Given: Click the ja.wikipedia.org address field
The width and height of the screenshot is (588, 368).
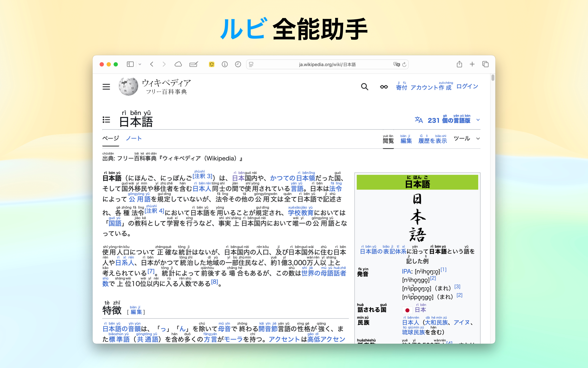Looking at the screenshot, I should click(x=327, y=64).
